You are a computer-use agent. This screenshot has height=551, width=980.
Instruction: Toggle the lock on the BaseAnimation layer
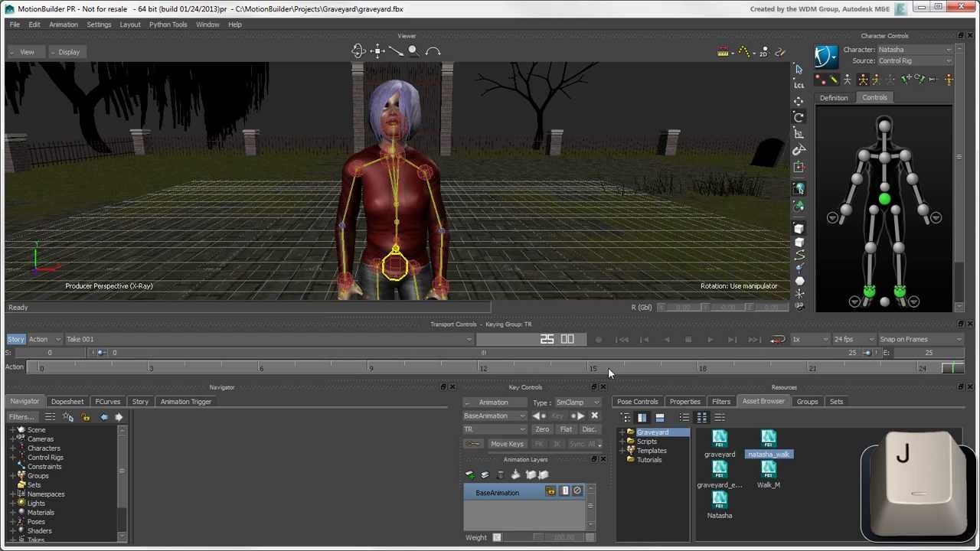coord(551,491)
